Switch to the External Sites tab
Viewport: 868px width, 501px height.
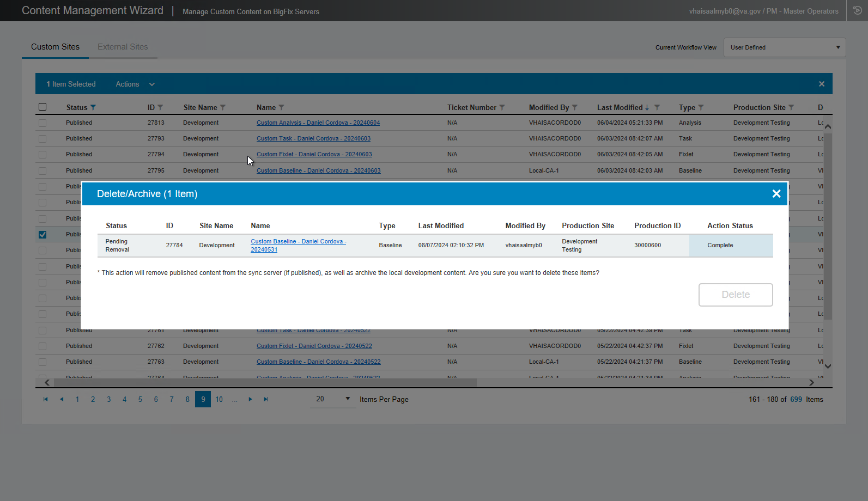pos(123,47)
